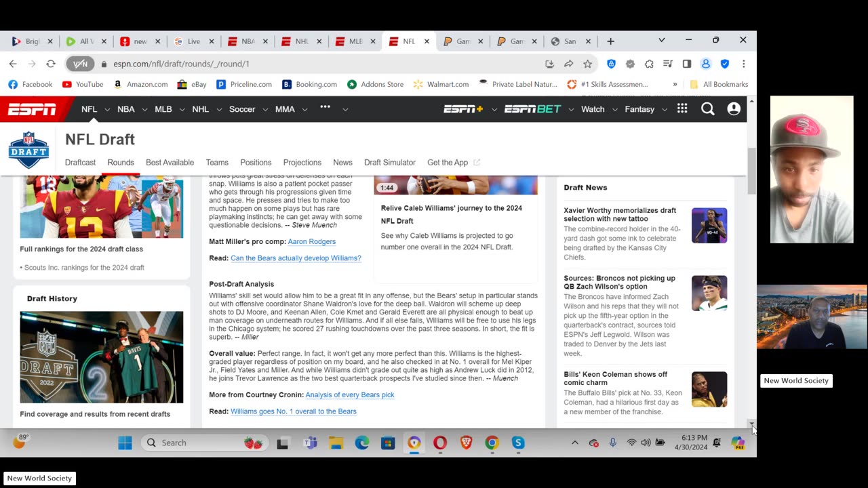This screenshot has width=868, height=488.
Task: Open Xavier Worthy tattoo story thumbnail
Action: point(709,226)
